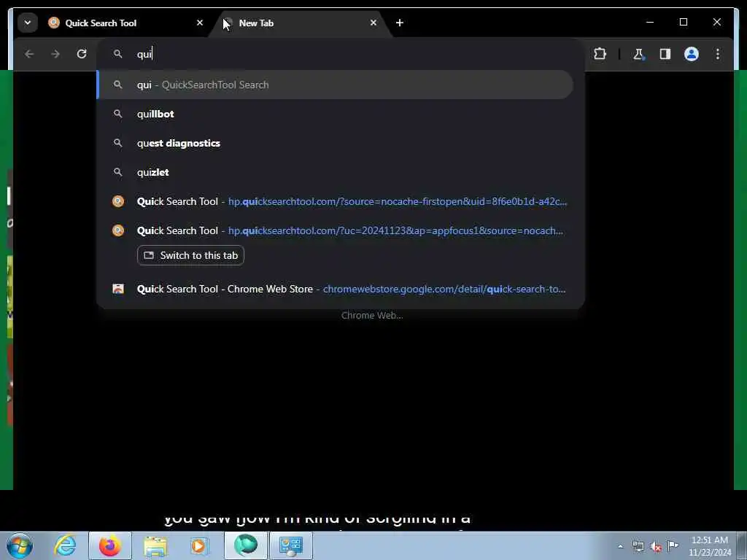Click the address bar containing 'qui'
The height and width of the screenshot is (560, 747).
tap(341, 54)
